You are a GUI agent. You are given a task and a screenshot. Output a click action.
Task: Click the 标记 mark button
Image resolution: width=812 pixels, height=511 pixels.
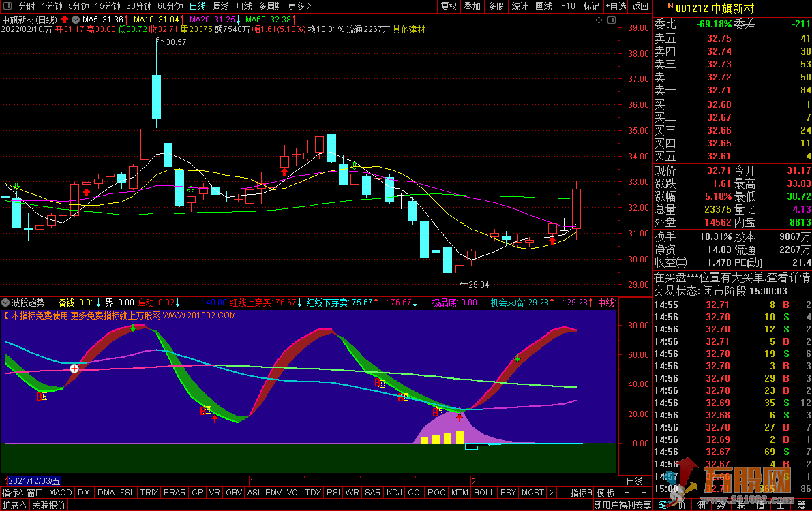[591, 6]
